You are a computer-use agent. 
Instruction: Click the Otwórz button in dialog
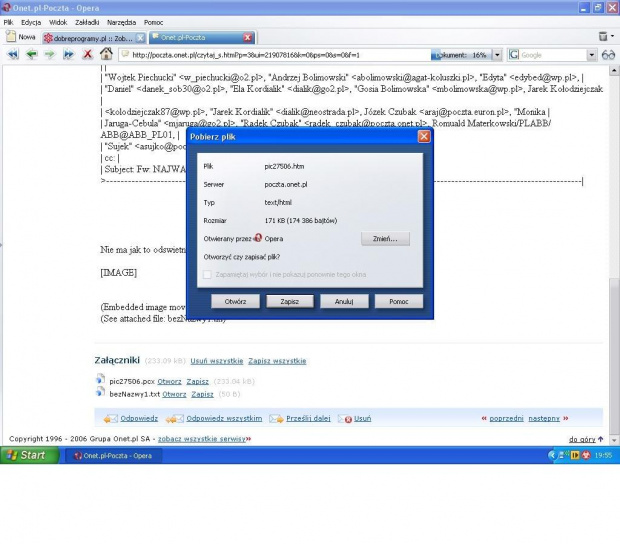click(x=235, y=301)
